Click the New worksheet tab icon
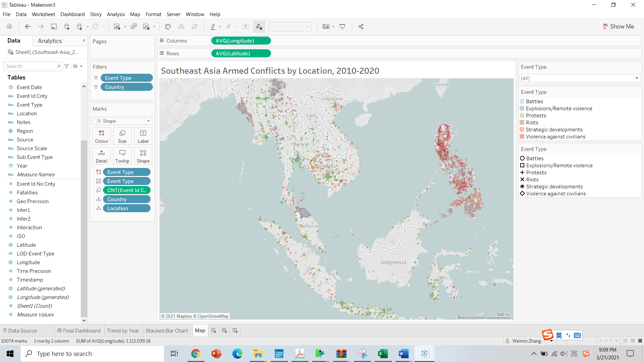 (214, 330)
